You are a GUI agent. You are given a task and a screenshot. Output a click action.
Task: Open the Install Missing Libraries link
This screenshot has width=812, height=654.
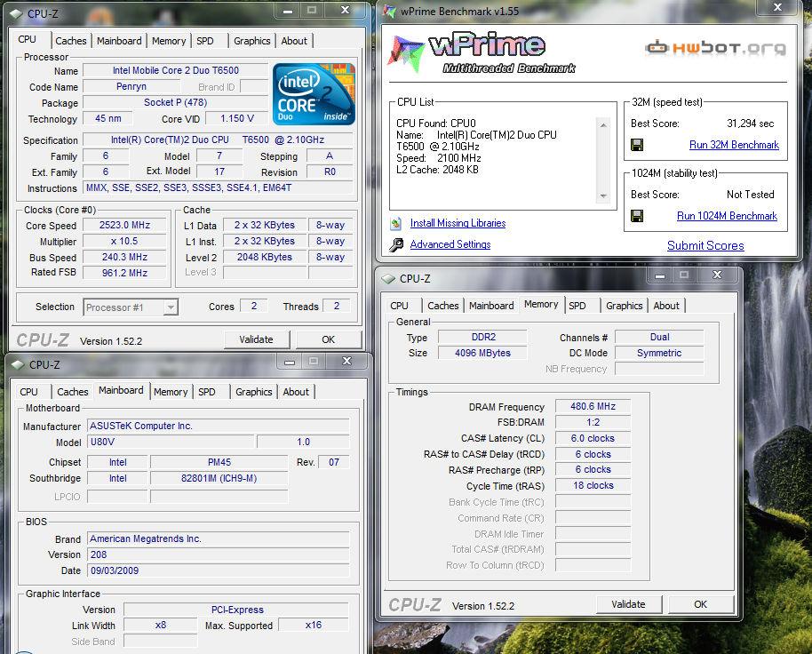pyautogui.click(x=458, y=223)
